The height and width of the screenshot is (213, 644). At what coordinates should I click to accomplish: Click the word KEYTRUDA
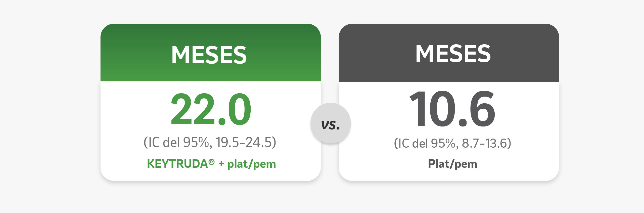(x=177, y=164)
